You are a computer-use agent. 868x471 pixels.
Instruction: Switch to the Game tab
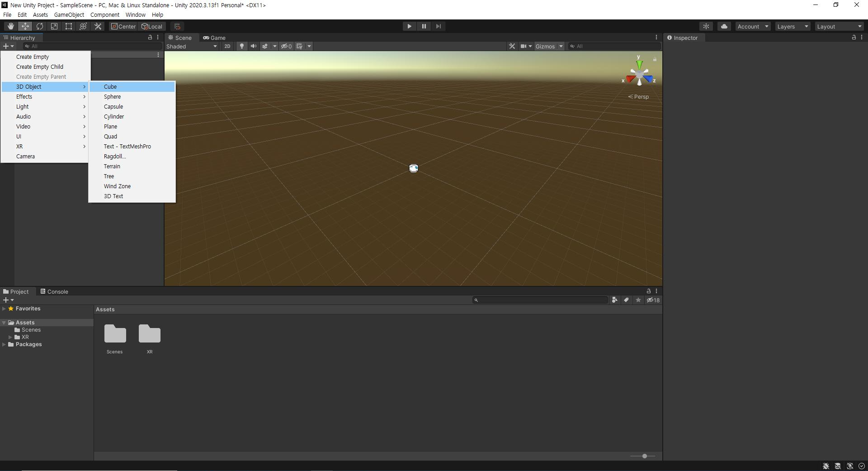(214, 38)
